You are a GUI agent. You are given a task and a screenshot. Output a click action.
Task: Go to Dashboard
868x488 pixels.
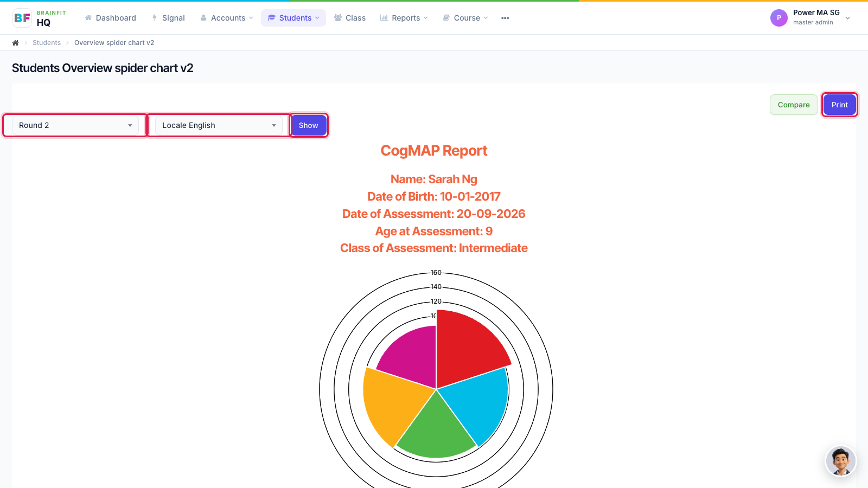111,18
